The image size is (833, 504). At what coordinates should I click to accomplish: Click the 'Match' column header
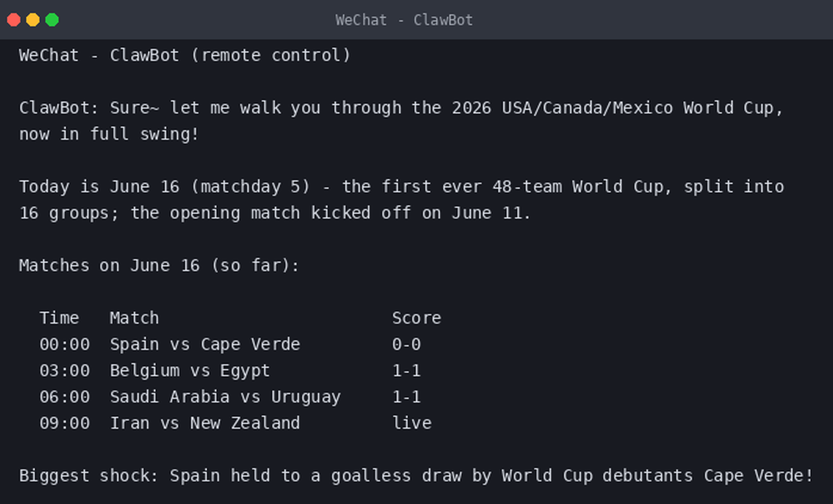(x=134, y=318)
